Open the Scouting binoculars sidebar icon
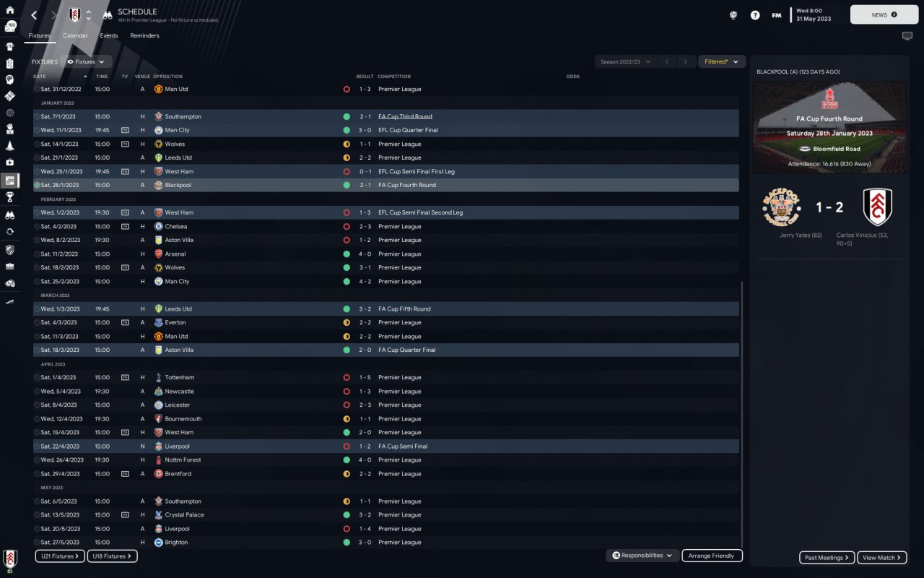Image resolution: width=924 pixels, height=578 pixels. pyautogui.click(x=10, y=215)
